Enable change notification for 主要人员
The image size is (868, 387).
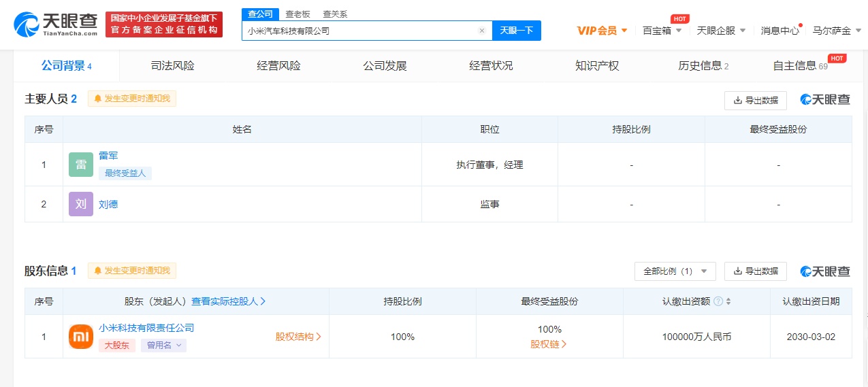[132, 99]
